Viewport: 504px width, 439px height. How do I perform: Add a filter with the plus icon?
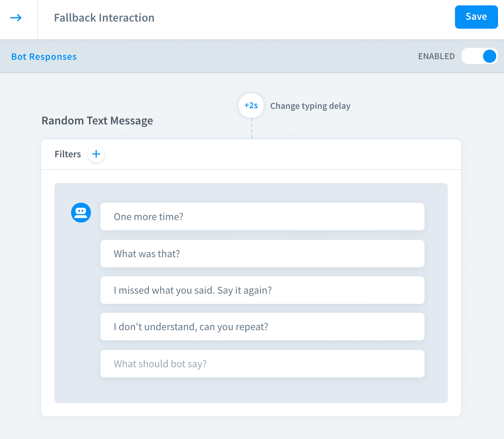(96, 154)
